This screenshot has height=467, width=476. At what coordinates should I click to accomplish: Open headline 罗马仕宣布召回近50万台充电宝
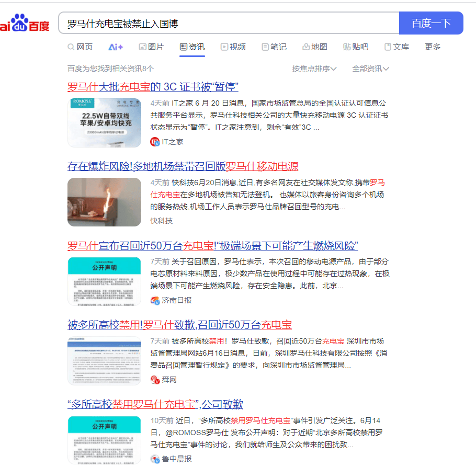click(x=212, y=246)
